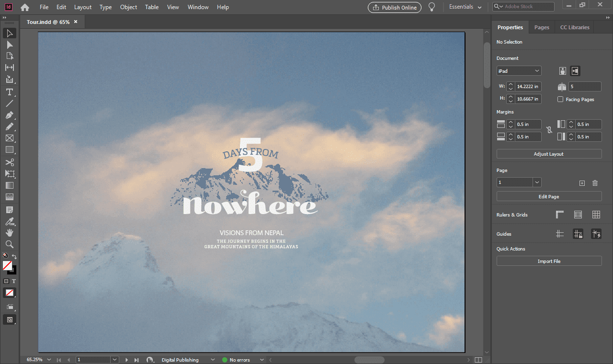
Task: Click the number of pages field
Action: (585, 87)
